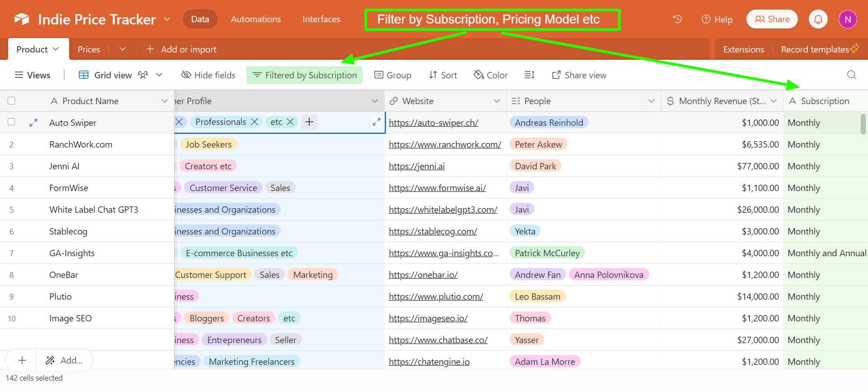Click the vertical scrollbar thumb

pos(863,124)
